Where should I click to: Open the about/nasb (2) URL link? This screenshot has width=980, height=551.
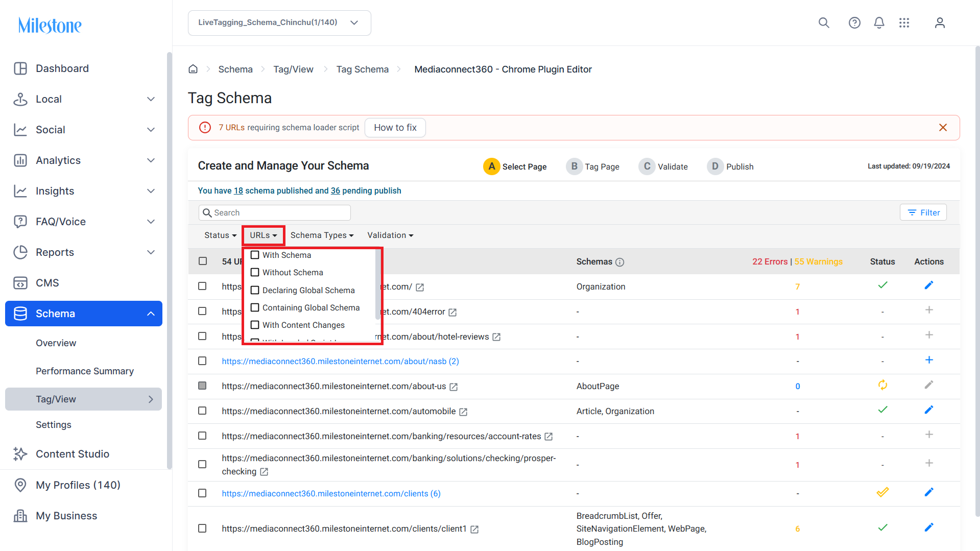click(x=340, y=362)
